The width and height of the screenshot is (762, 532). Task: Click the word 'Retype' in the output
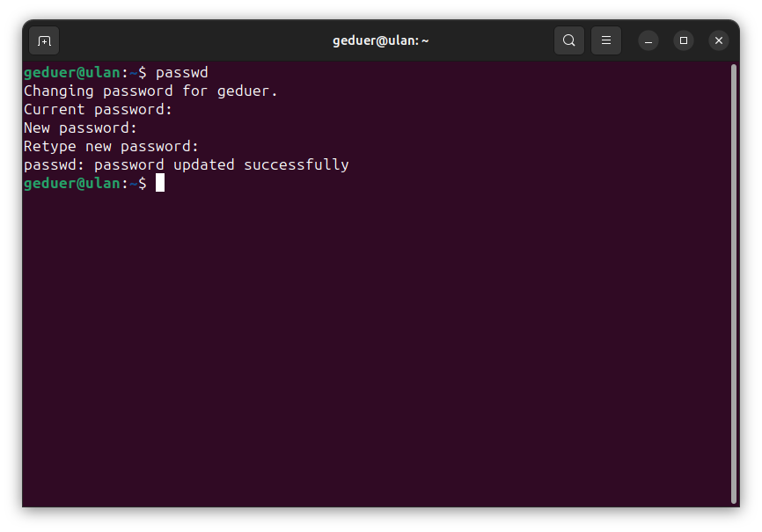coord(50,147)
